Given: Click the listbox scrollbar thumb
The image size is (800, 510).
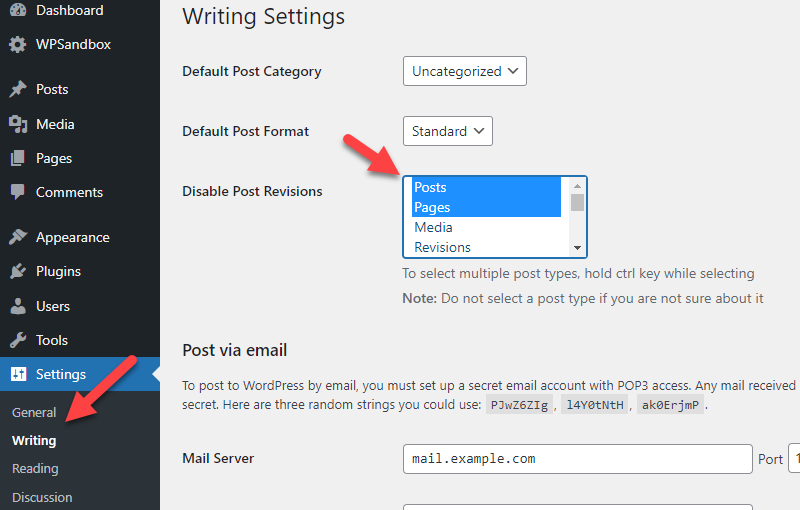Looking at the screenshot, I should [577, 202].
